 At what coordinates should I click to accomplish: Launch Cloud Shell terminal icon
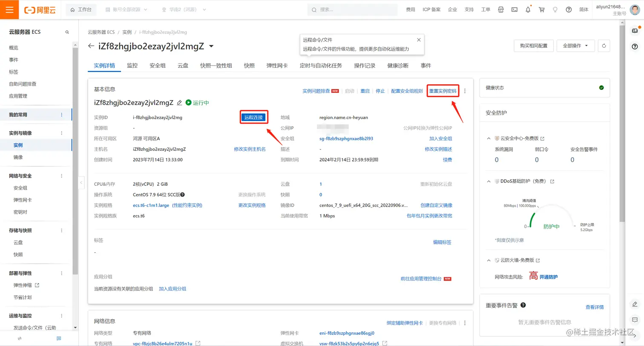[515, 9]
